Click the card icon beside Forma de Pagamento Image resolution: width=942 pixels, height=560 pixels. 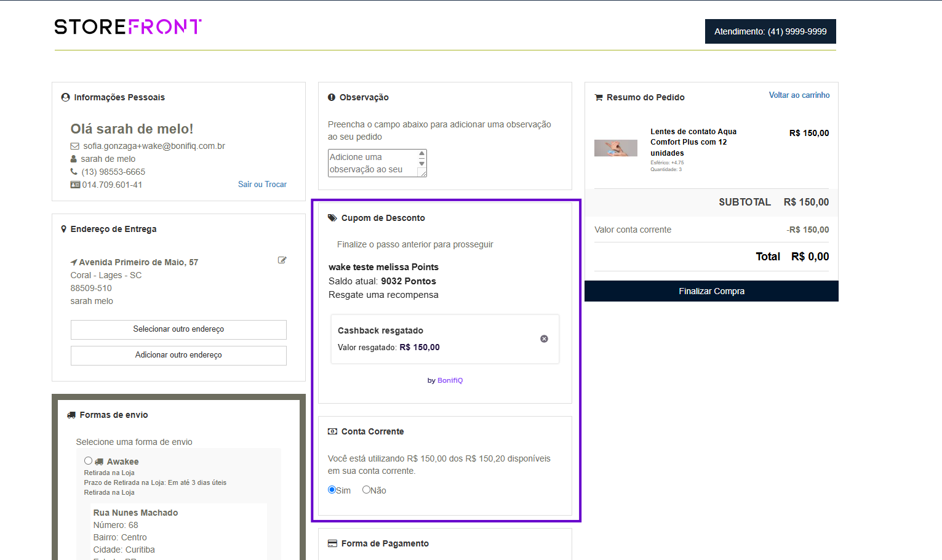(x=332, y=543)
